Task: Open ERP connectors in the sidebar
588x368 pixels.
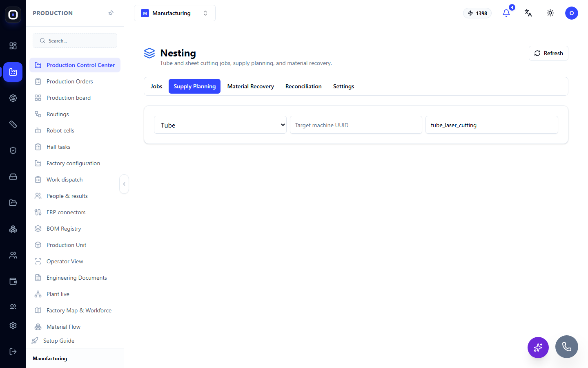Action: tap(75, 212)
